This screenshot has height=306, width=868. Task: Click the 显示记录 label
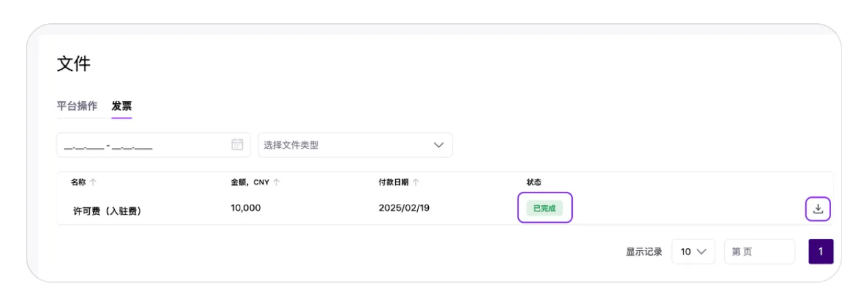(x=644, y=252)
